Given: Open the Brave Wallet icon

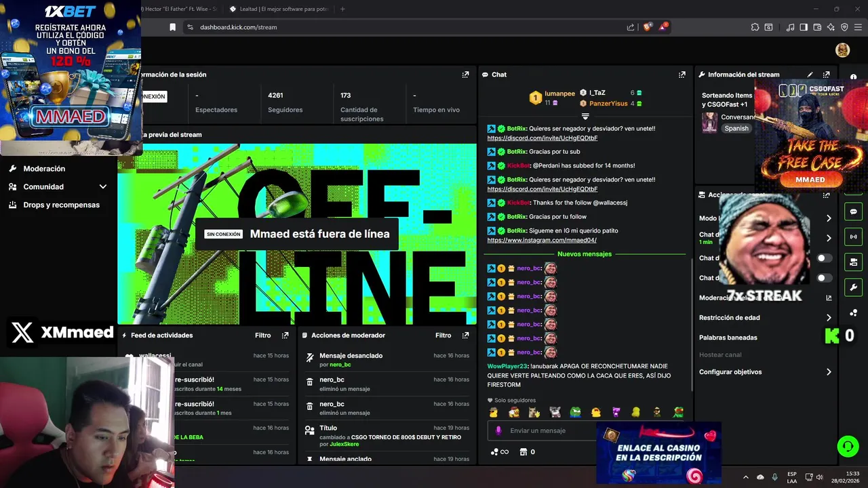Looking at the screenshot, I should (817, 27).
